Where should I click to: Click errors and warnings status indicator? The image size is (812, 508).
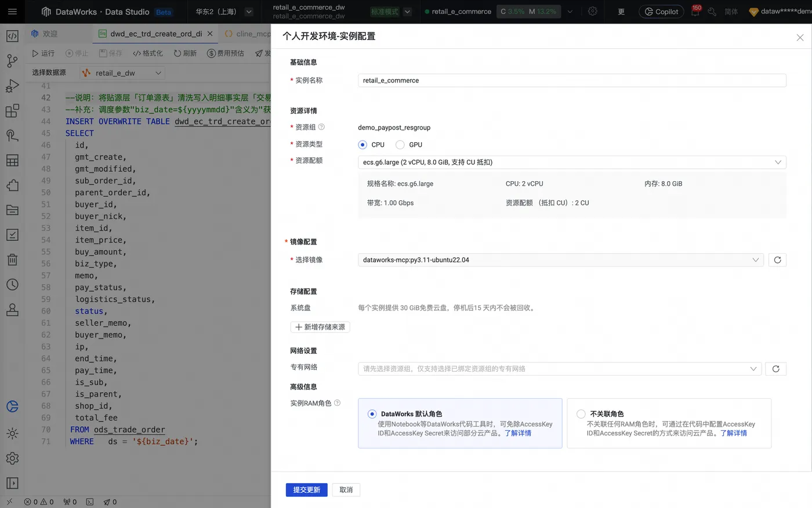[39, 502]
